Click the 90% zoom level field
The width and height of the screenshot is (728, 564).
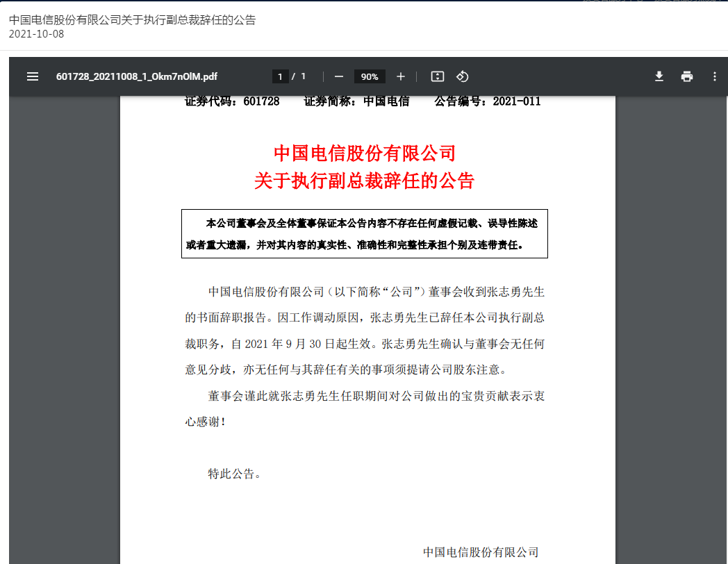[x=370, y=76]
